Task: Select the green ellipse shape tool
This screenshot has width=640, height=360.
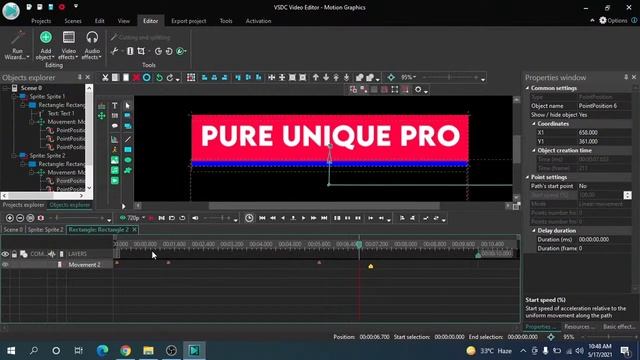Action: 128,160
